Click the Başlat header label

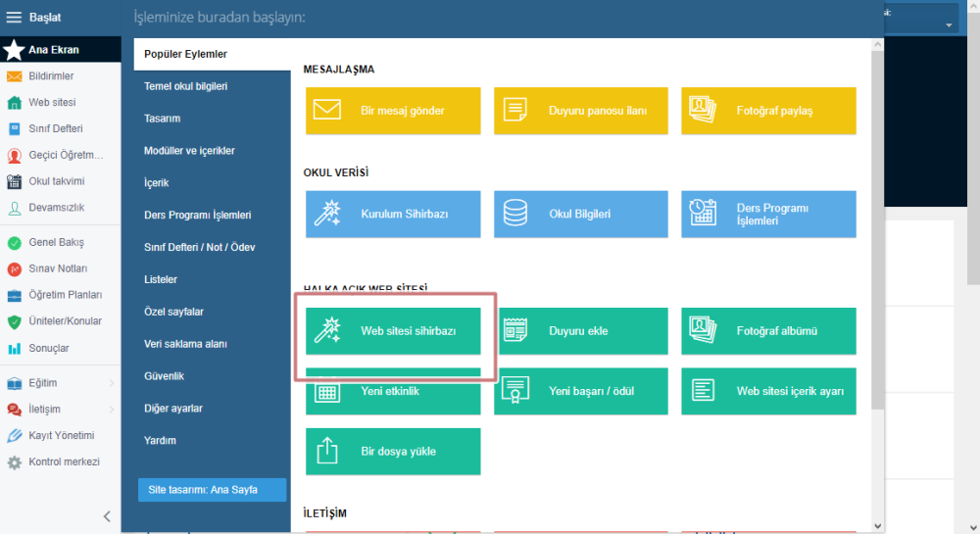click(x=45, y=18)
